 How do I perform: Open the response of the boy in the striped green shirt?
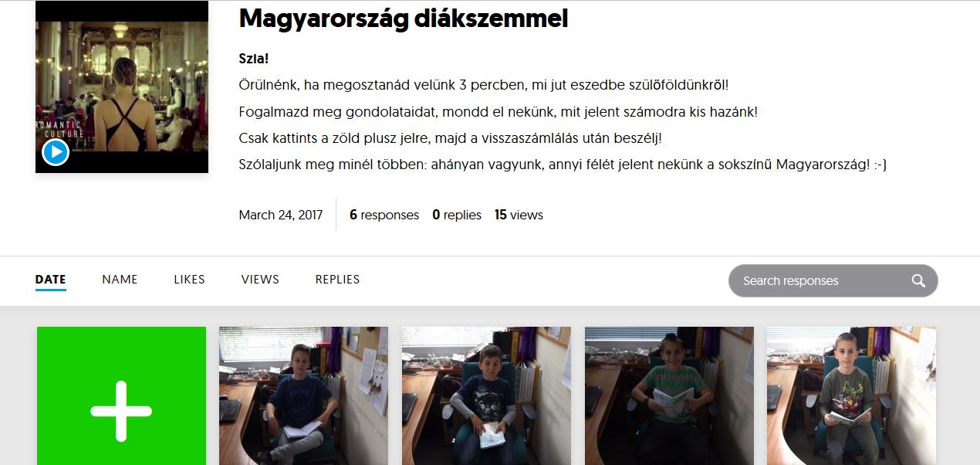669,395
